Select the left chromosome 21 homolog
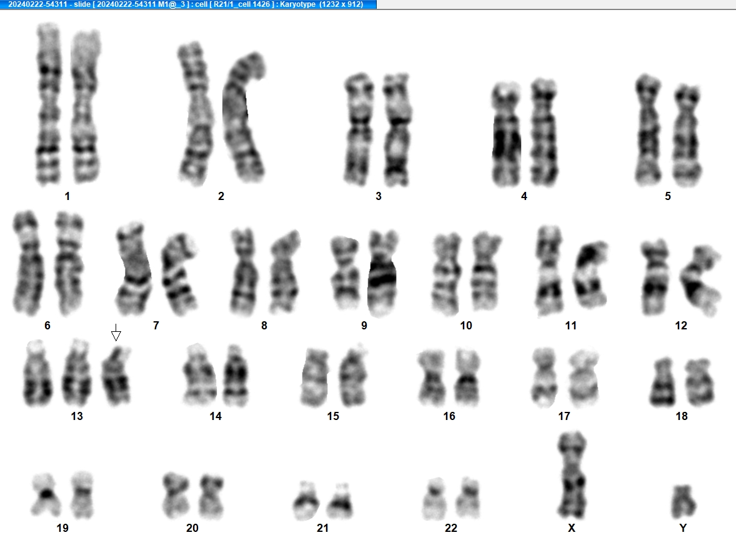 [306, 501]
